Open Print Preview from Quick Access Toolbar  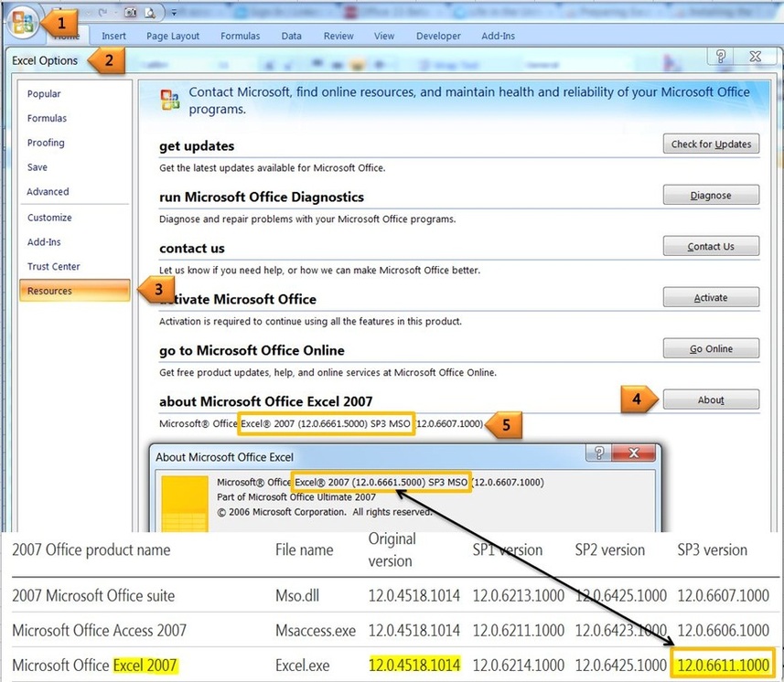click(149, 13)
